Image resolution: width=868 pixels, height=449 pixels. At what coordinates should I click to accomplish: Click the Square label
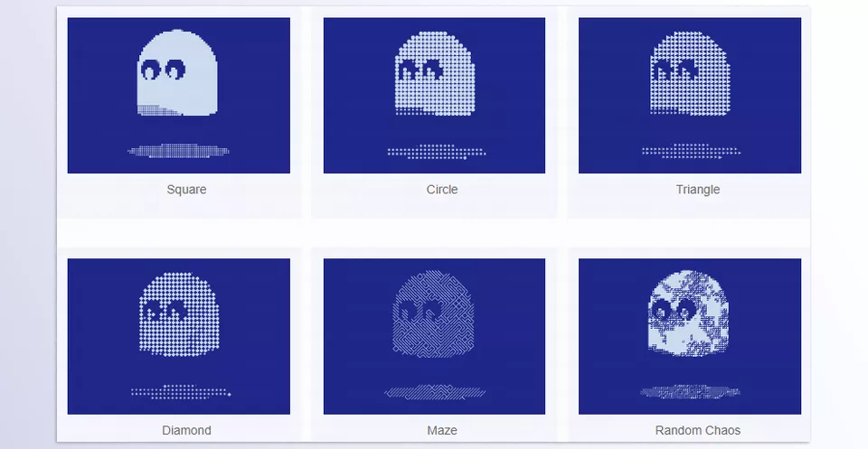[186, 190]
